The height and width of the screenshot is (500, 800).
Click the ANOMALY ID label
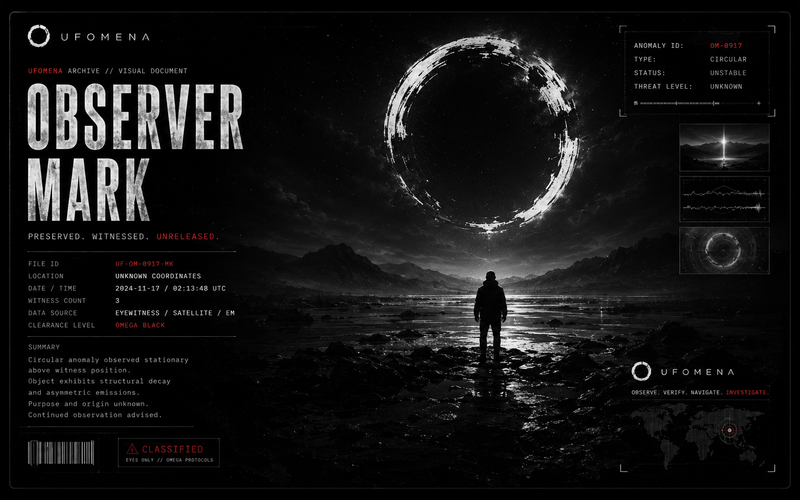[658, 45]
